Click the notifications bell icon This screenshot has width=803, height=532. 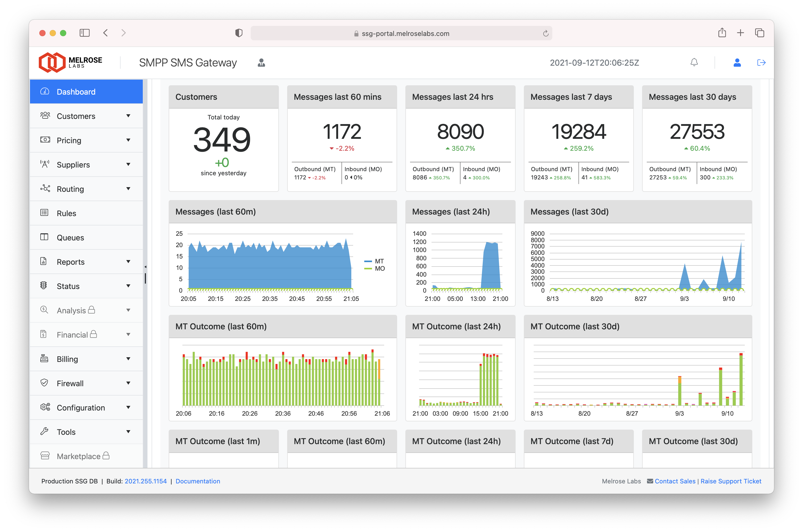click(x=694, y=63)
